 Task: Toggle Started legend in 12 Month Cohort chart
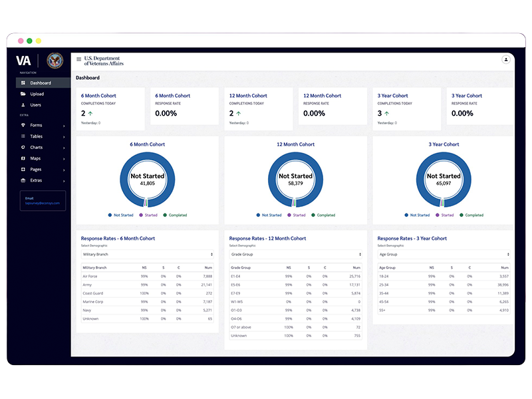tap(296, 215)
